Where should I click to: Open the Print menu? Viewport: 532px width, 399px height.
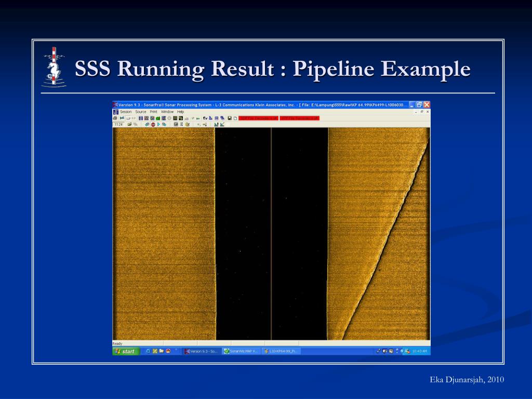153,112
